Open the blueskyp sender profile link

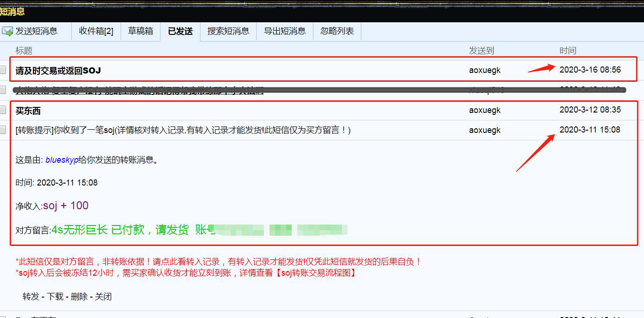click(x=62, y=160)
